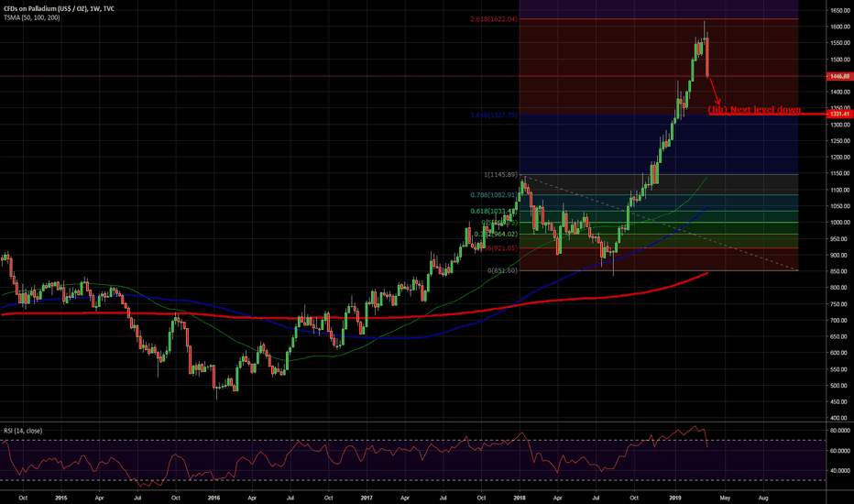Click the '2017' time axis label
854x504 pixels.
point(367,498)
